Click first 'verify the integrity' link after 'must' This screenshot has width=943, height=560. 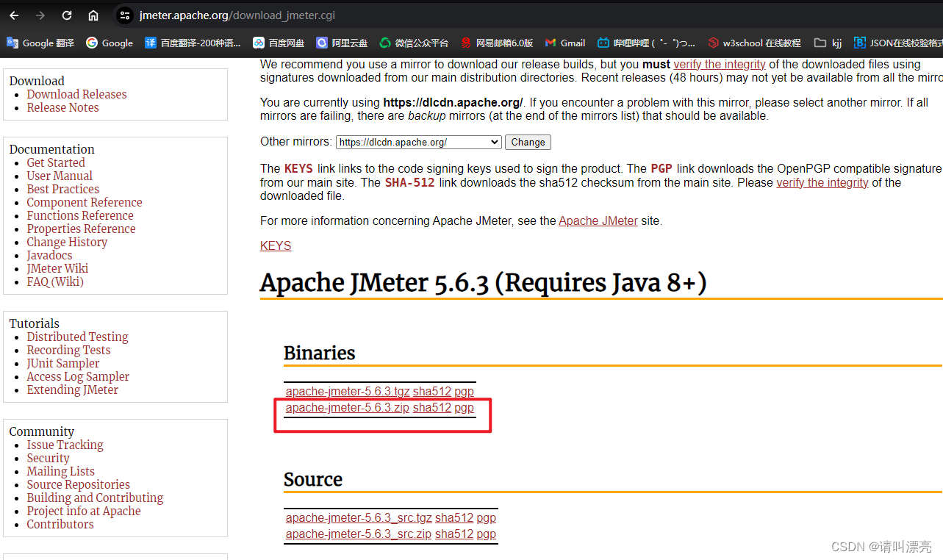pyautogui.click(x=720, y=65)
